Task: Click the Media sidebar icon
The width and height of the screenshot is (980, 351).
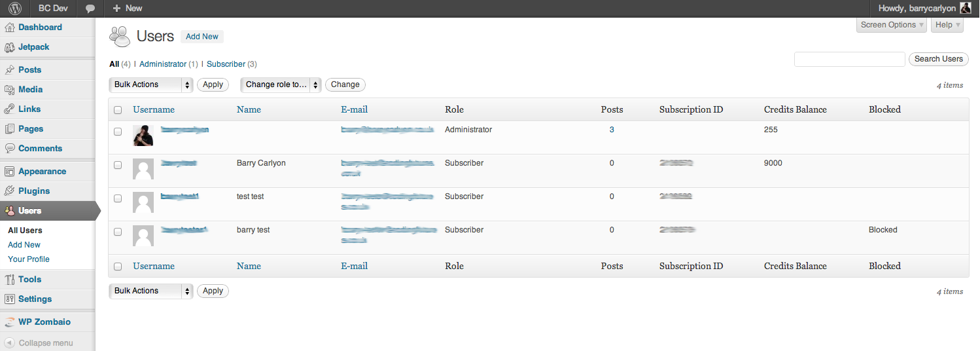Action: point(9,90)
